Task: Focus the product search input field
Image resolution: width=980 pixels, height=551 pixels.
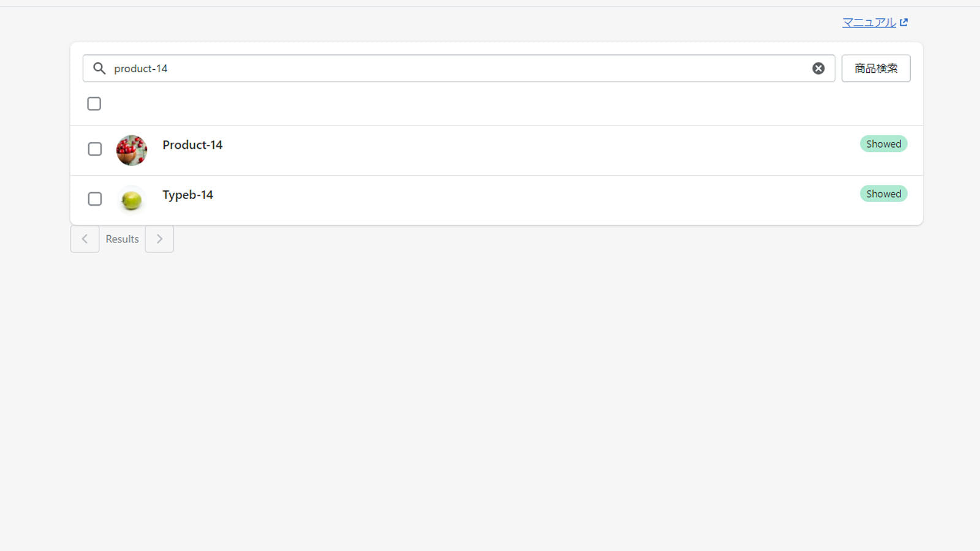Action: [453, 69]
